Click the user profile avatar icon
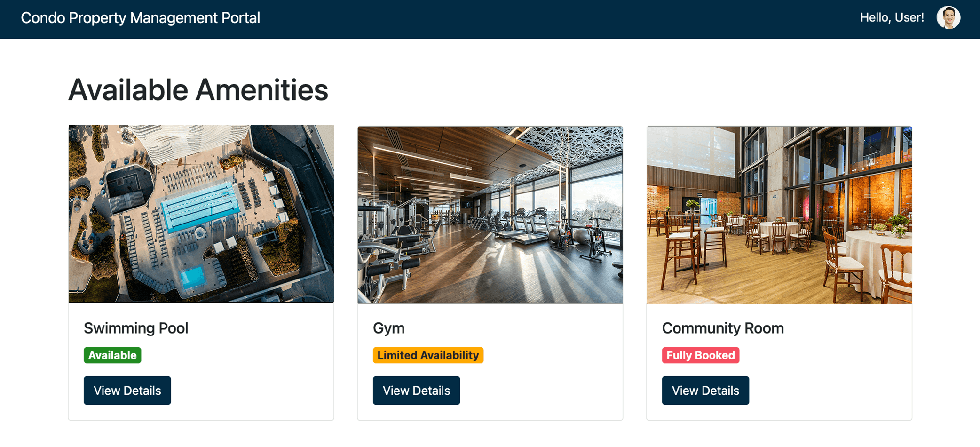 949,17
